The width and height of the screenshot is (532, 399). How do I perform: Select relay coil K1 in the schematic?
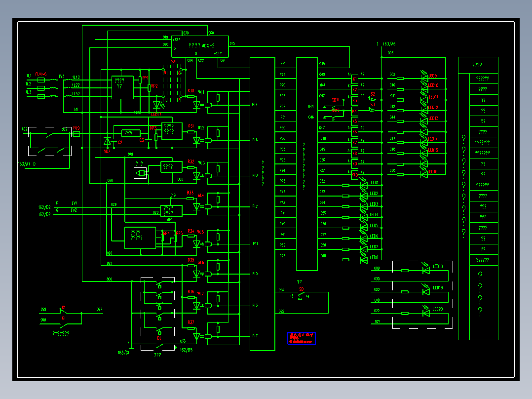pyautogui.click(x=354, y=79)
